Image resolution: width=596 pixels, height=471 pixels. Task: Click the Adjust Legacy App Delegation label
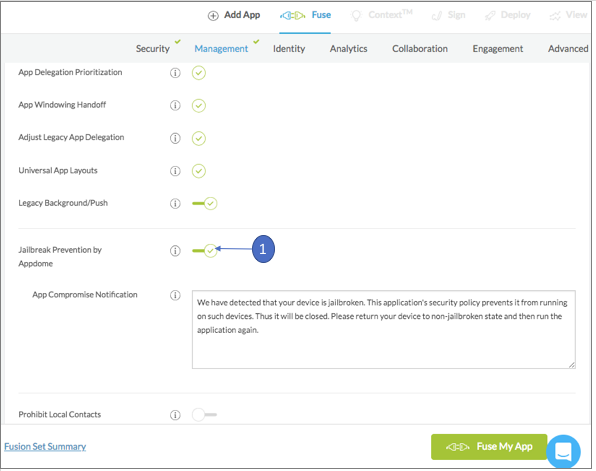click(71, 137)
